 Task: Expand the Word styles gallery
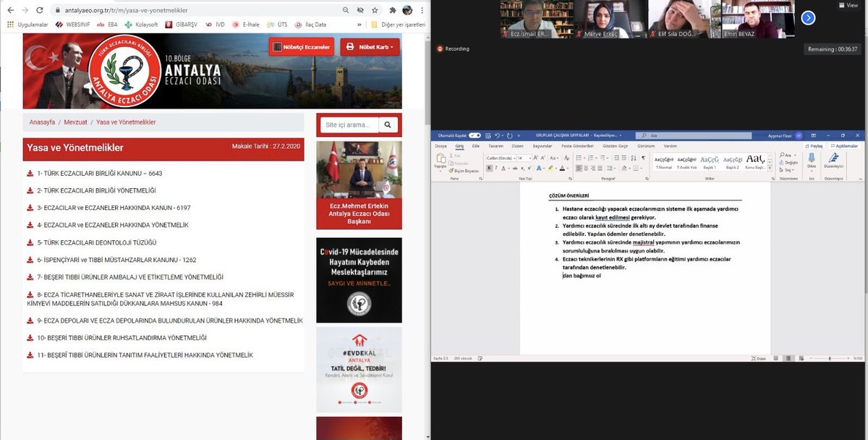point(770,168)
